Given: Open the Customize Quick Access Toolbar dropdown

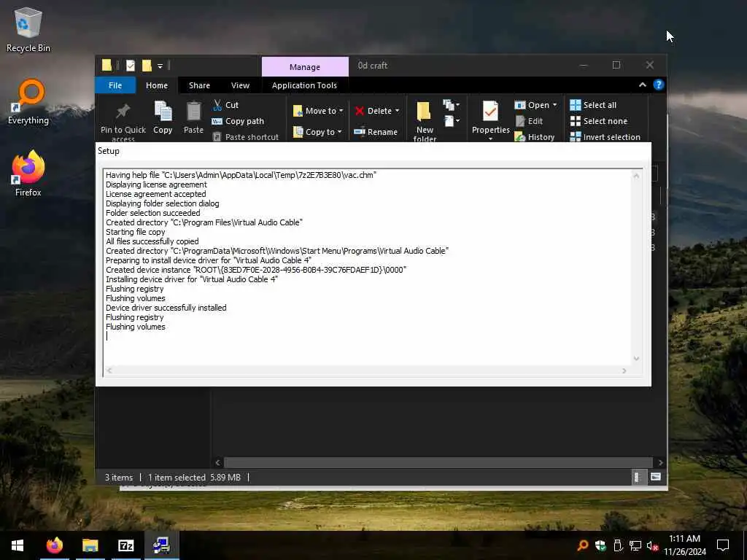Looking at the screenshot, I should coord(160,66).
